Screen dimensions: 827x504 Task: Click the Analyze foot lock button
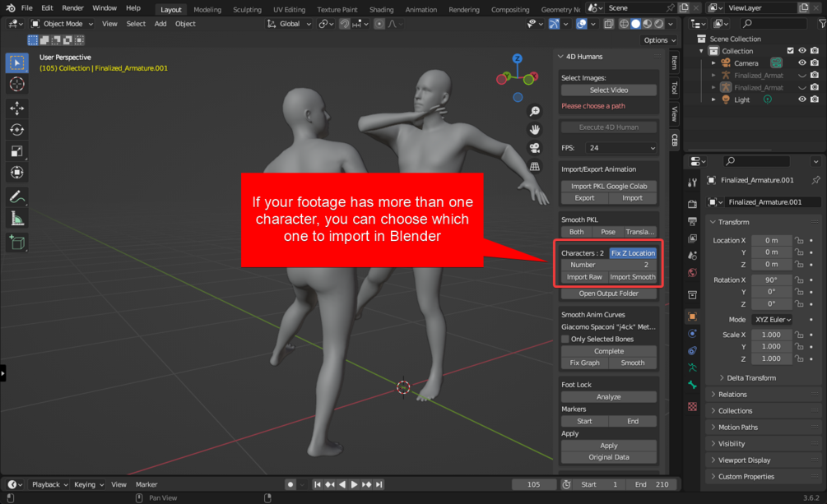pos(609,397)
